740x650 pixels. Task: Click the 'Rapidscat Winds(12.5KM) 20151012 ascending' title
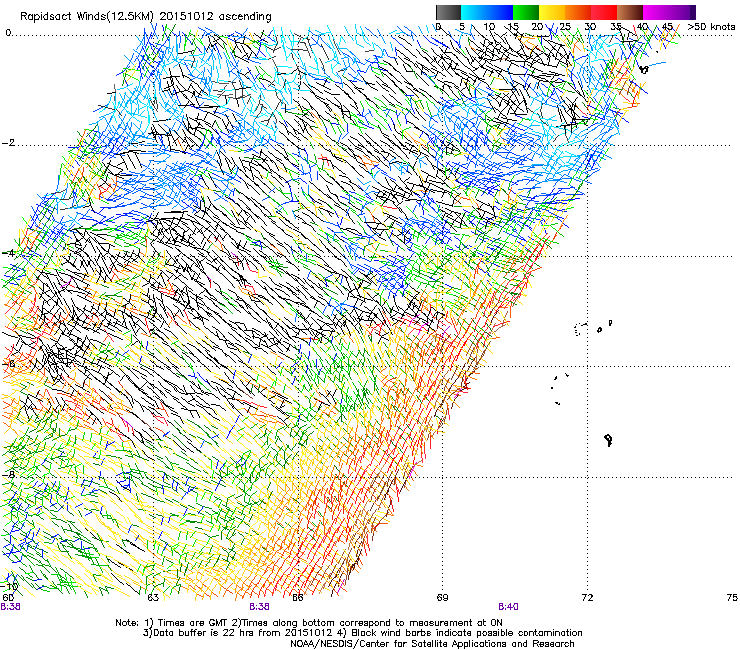click(x=146, y=17)
